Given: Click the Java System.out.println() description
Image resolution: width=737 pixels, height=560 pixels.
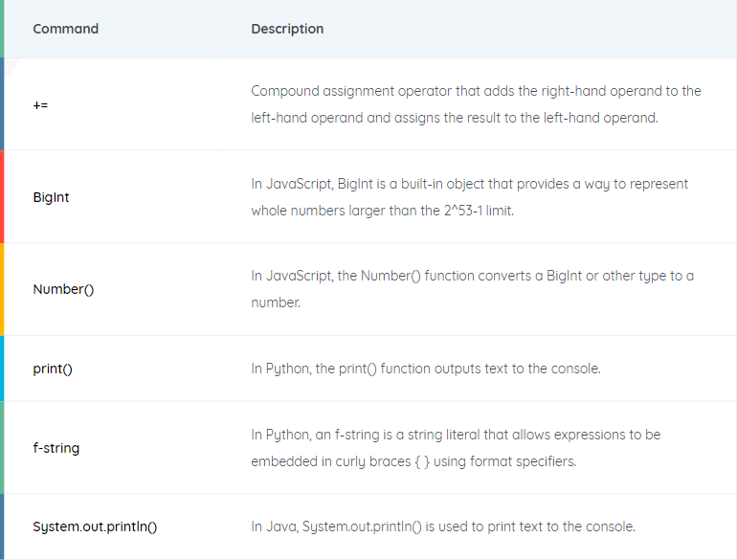Looking at the screenshot, I should pyautogui.click(x=443, y=526).
